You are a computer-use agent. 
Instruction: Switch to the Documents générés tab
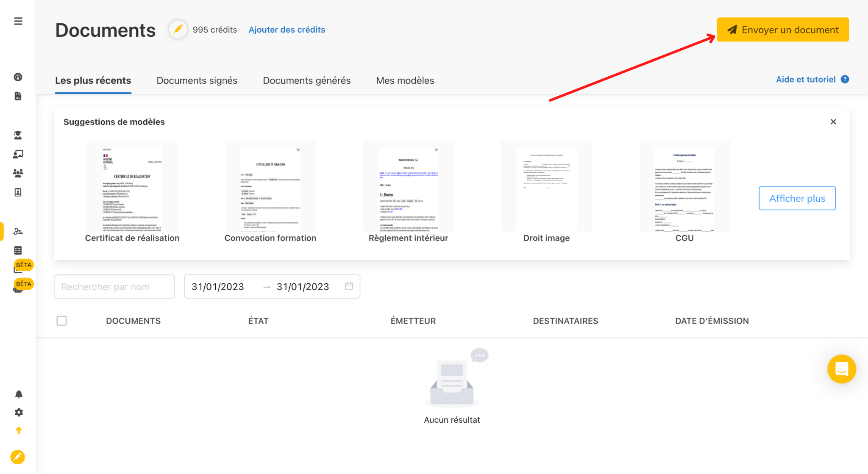(307, 80)
